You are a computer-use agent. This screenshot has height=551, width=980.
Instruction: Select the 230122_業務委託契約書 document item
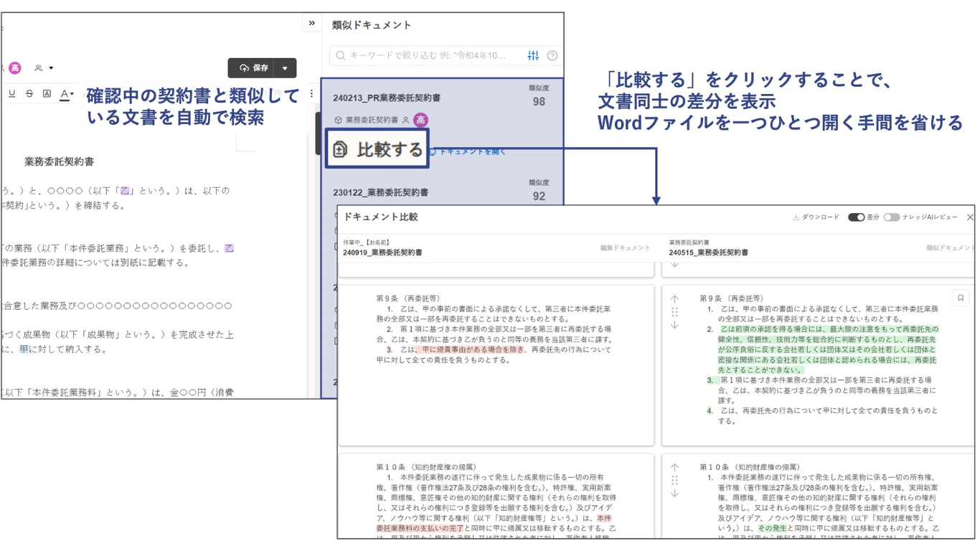pos(441,192)
